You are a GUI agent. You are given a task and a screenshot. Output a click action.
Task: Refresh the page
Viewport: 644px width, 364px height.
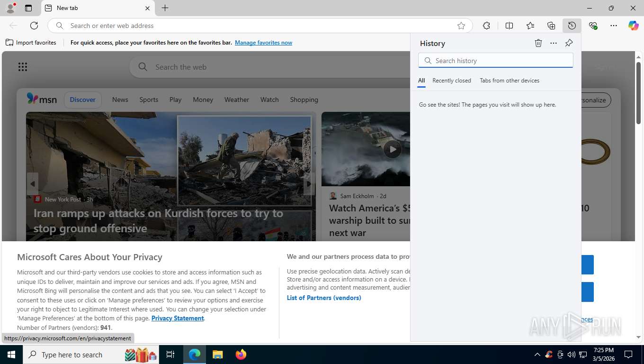pyautogui.click(x=34, y=26)
